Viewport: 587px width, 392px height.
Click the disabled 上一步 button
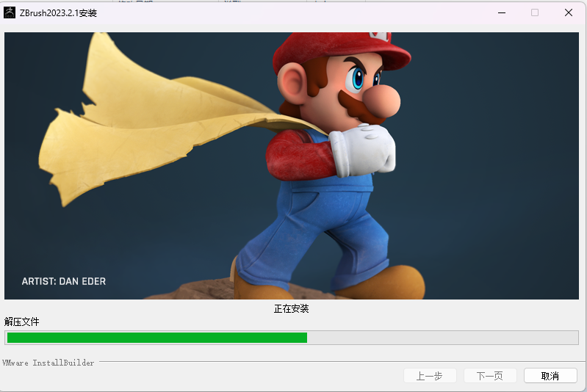(430, 376)
